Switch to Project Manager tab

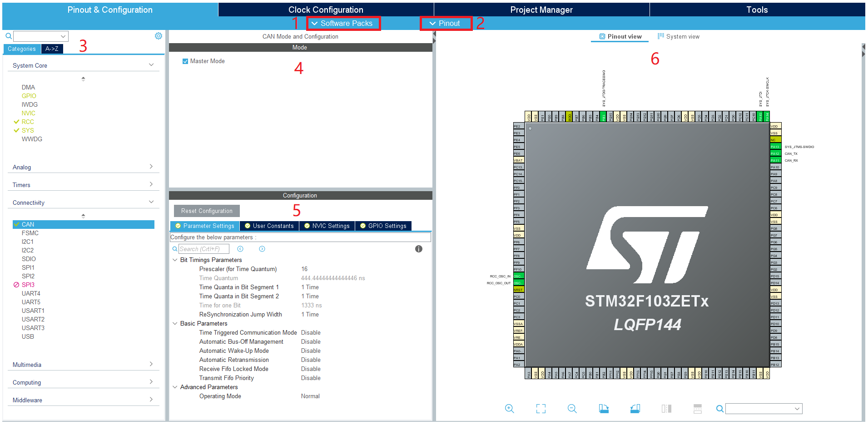coord(541,10)
